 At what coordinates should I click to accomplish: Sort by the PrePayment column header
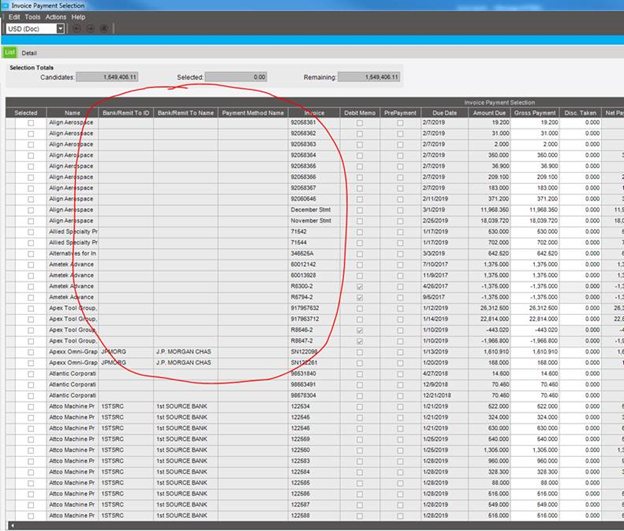pos(400,113)
